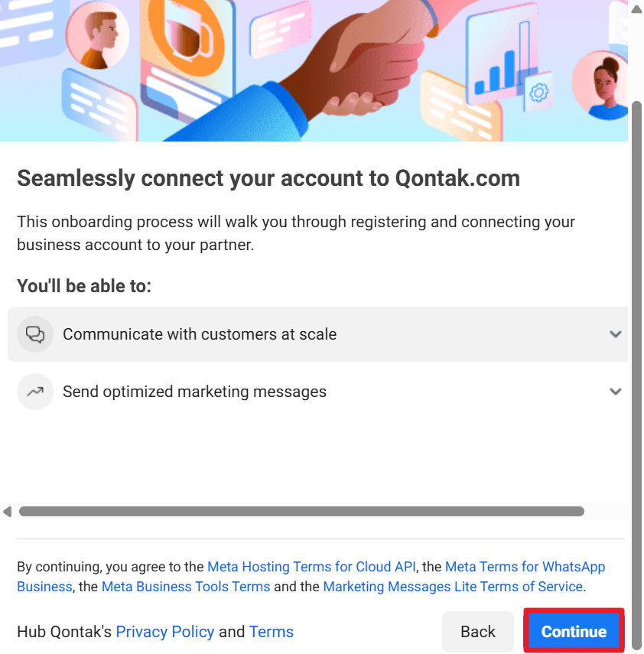Click the scroll up arrow at top right
644x654 pixels.
pyautogui.click(x=636, y=9)
